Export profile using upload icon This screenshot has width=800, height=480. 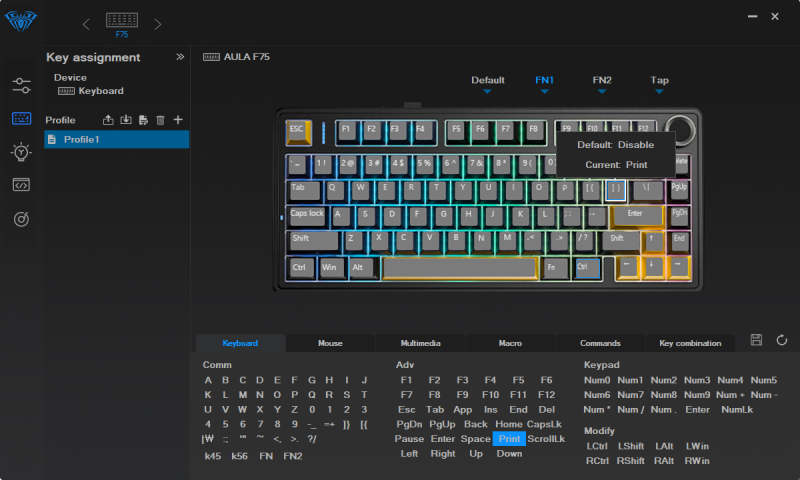coord(108,120)
